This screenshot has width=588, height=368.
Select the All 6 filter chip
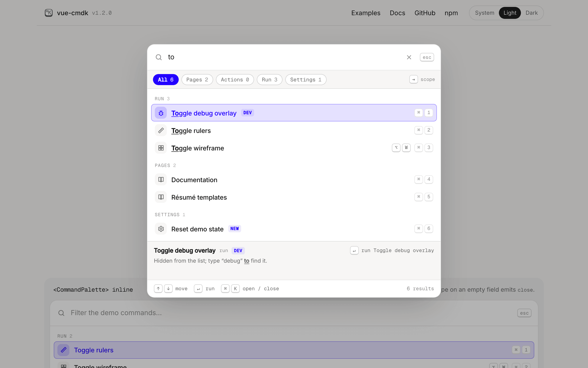tap(166, 80)
